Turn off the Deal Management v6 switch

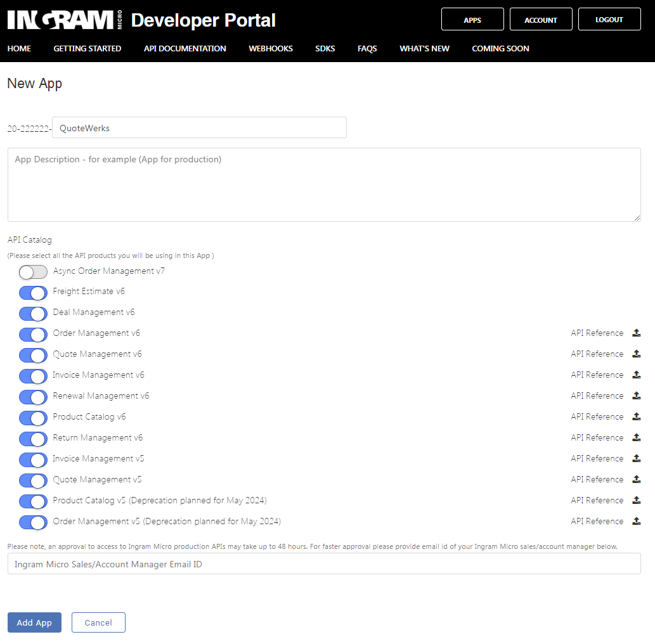33,314
